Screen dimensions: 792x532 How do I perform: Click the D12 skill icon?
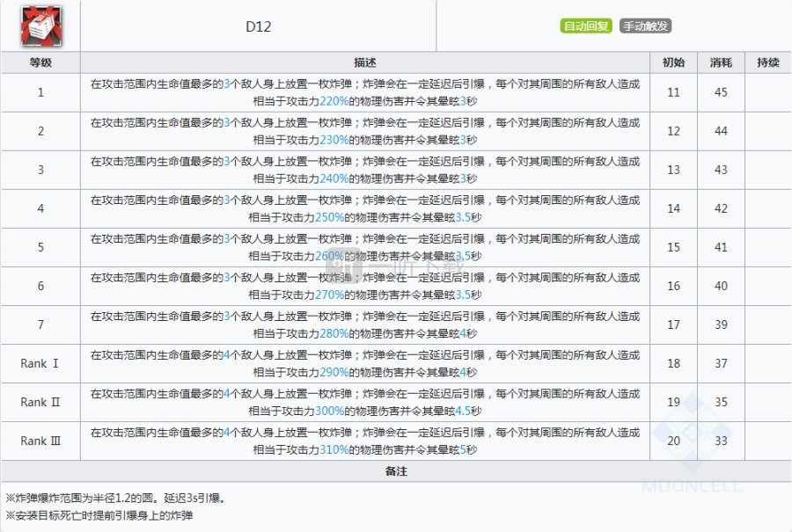(40, 26)
